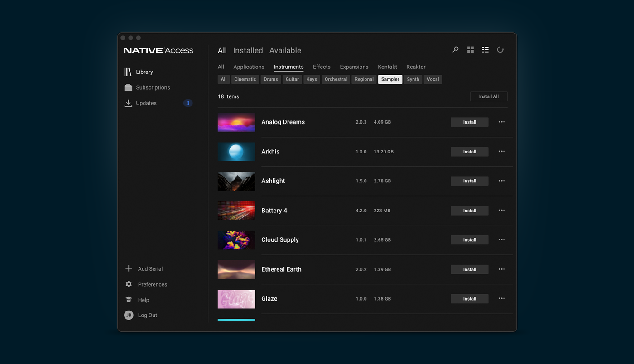634x364 pixels.
Task: Toggle the Guitar filter chip
Action: coord(292,79)
